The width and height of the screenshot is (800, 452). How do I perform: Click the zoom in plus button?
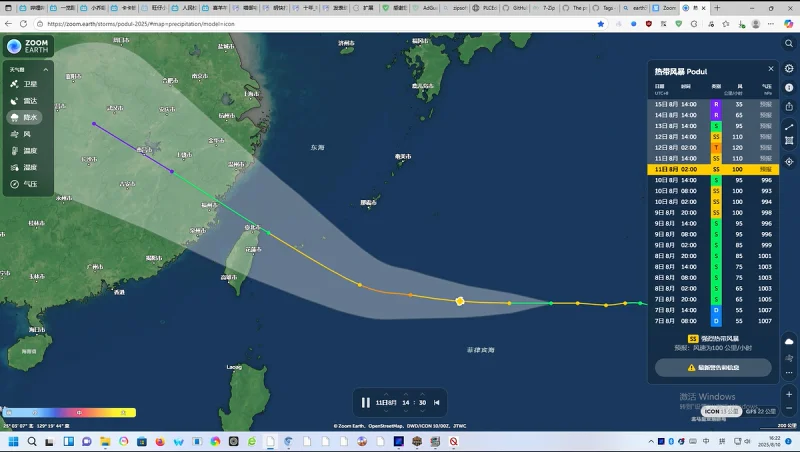(x=789, y=394)
